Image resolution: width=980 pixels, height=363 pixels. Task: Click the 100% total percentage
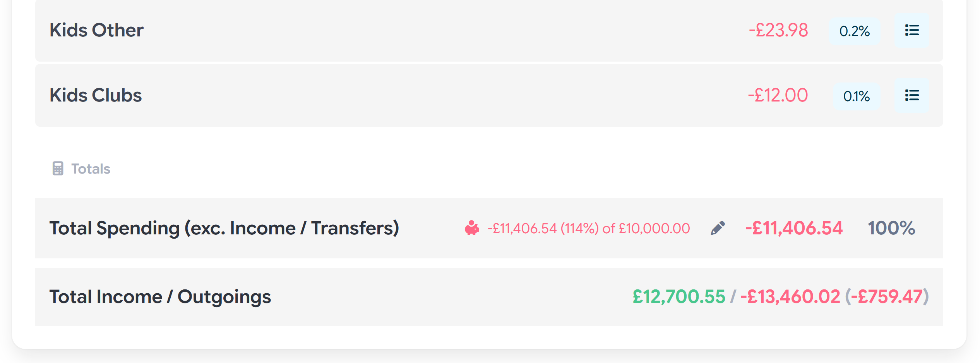[891, 228]
